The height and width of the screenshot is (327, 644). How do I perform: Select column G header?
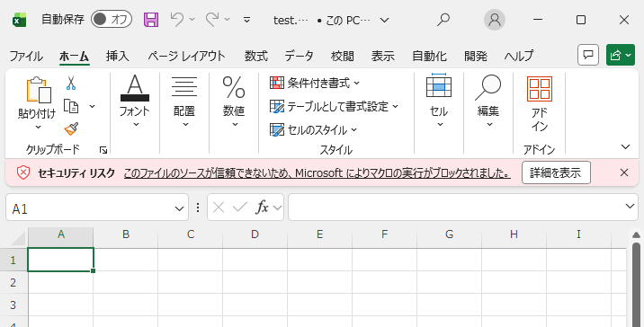tap(450, 234)
